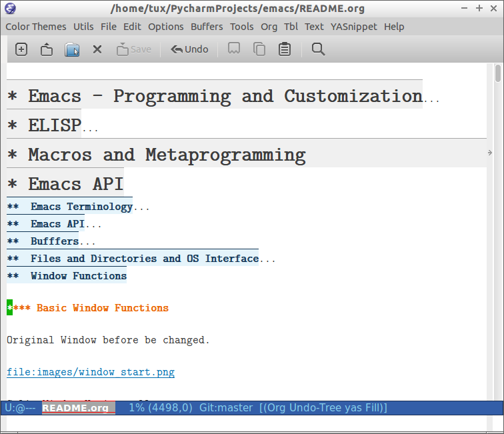504x434 pixels.
Task: Select the 'Basic Window Functions' heading
Action: click(88, 307)
